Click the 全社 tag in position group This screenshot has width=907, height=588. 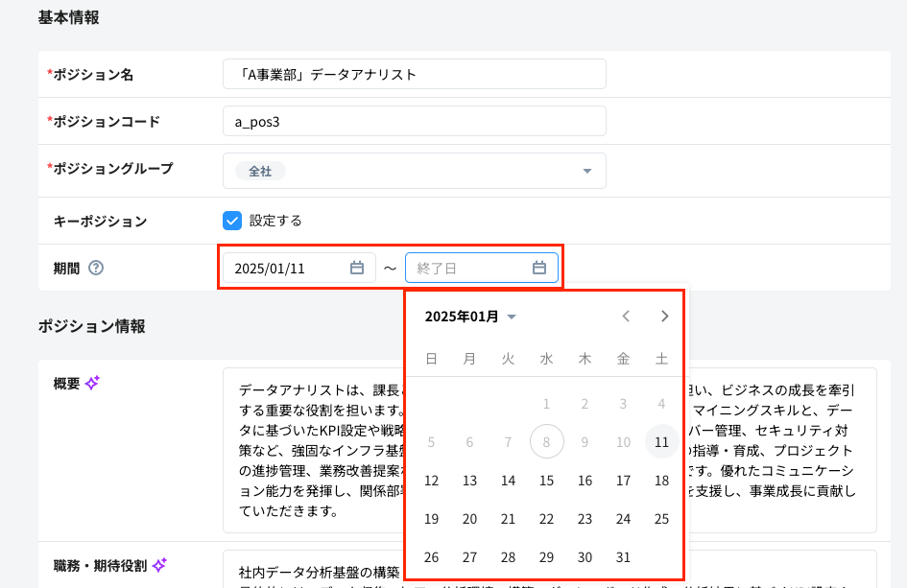[x=258, y=170]
